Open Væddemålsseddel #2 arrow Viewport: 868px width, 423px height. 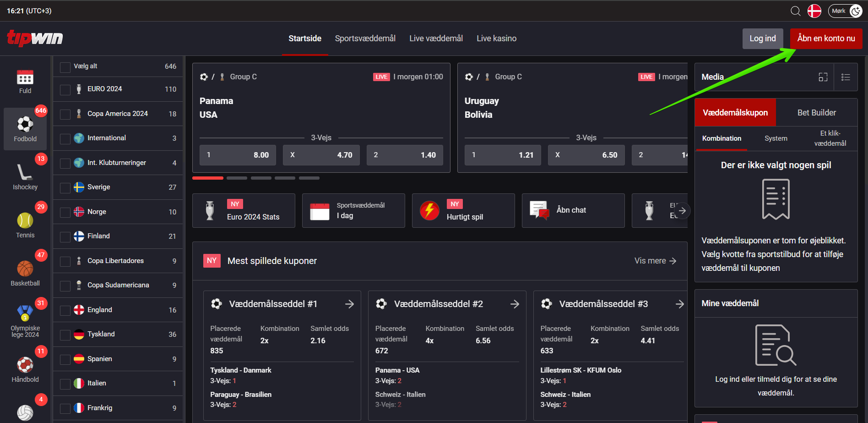pos(515,304)
